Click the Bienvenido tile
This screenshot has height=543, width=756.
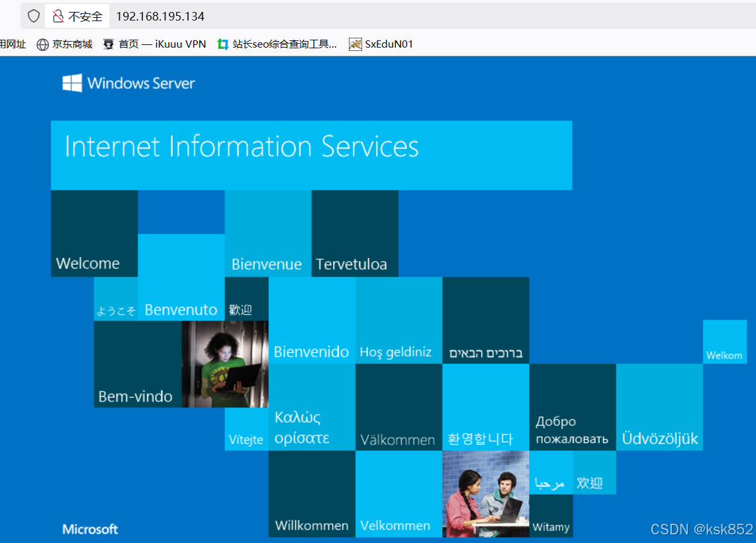pos(312,320)
